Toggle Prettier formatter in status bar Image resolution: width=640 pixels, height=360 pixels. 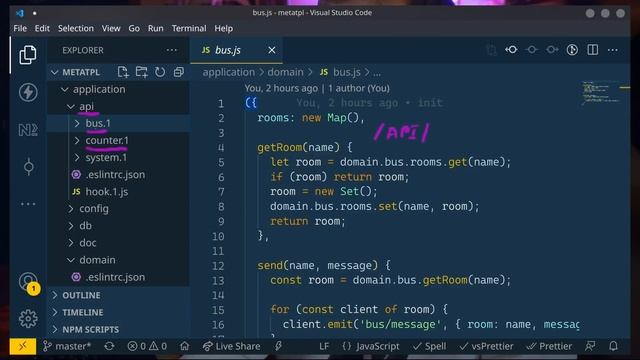(x=549, y=346)
